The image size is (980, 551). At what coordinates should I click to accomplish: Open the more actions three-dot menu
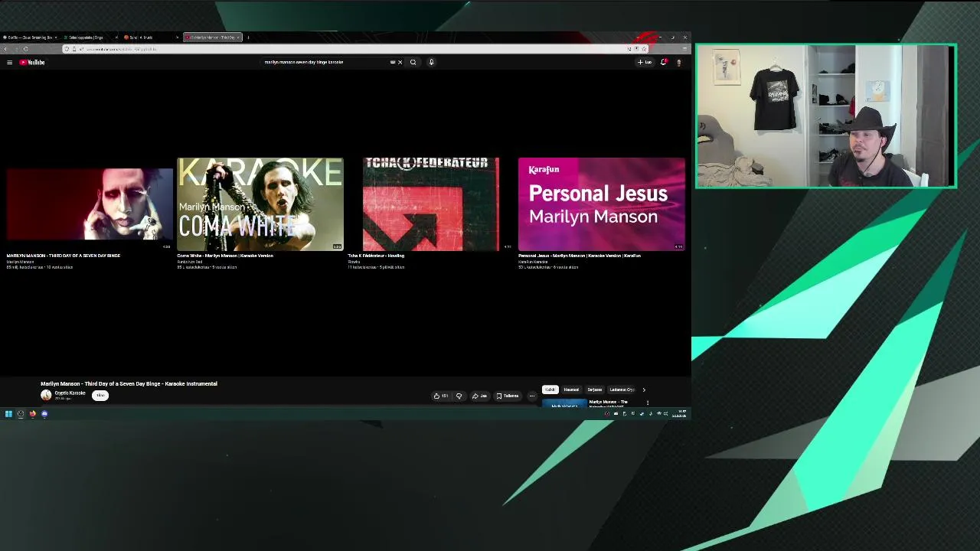pyautogui.click(x=532, y=396)
